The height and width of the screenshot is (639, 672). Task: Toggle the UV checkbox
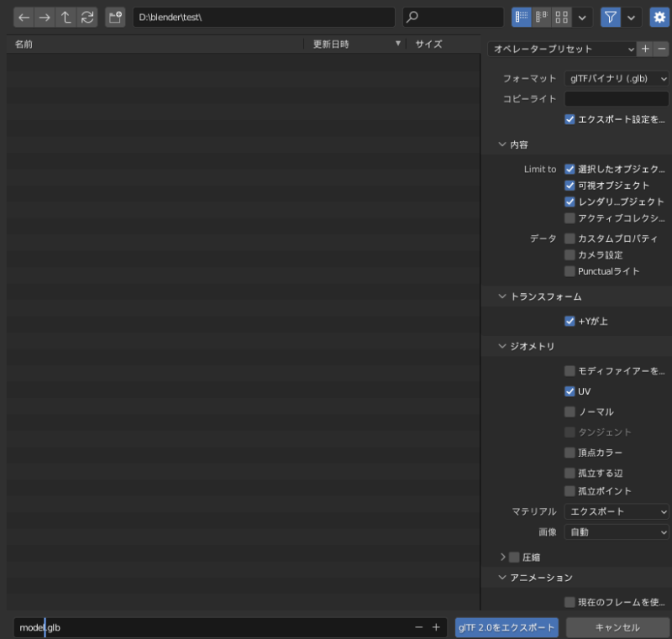pyautogui.click(x=570, y=391)
